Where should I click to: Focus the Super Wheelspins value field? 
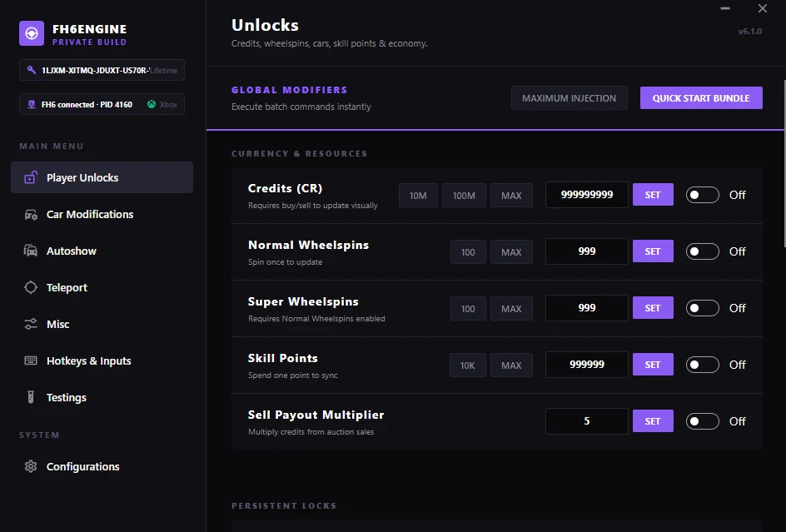(586, 308)
